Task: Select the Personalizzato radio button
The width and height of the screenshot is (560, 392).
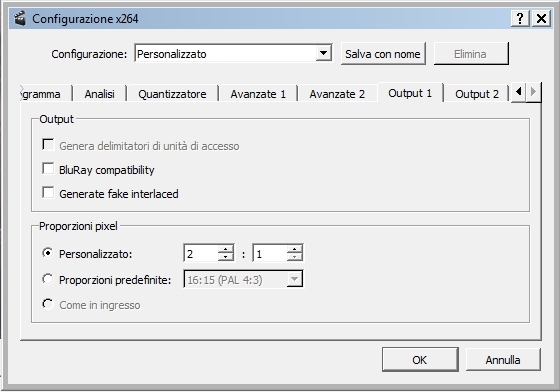Action: [x=48, y=253]
